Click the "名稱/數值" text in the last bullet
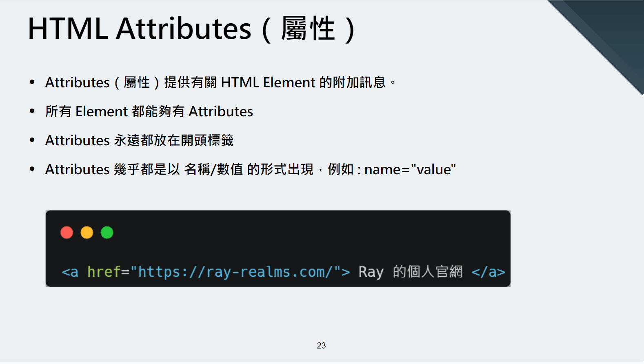 213,169
